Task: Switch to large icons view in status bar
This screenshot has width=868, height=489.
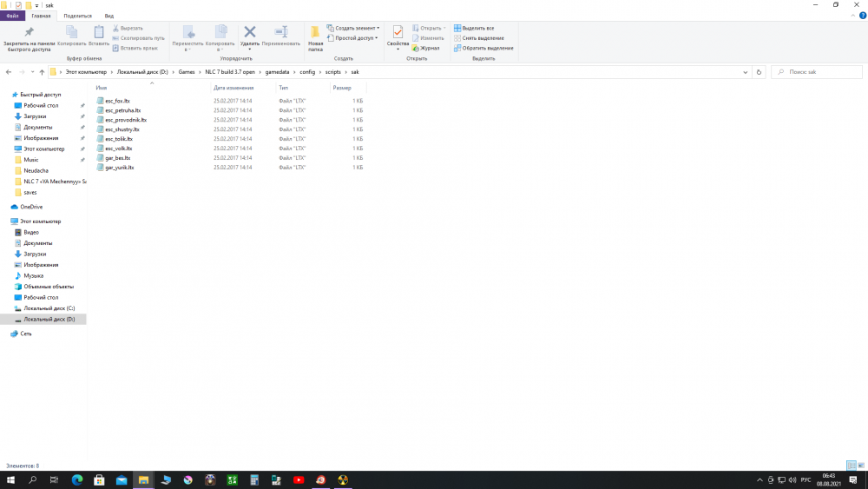Action: click(862, 466)
